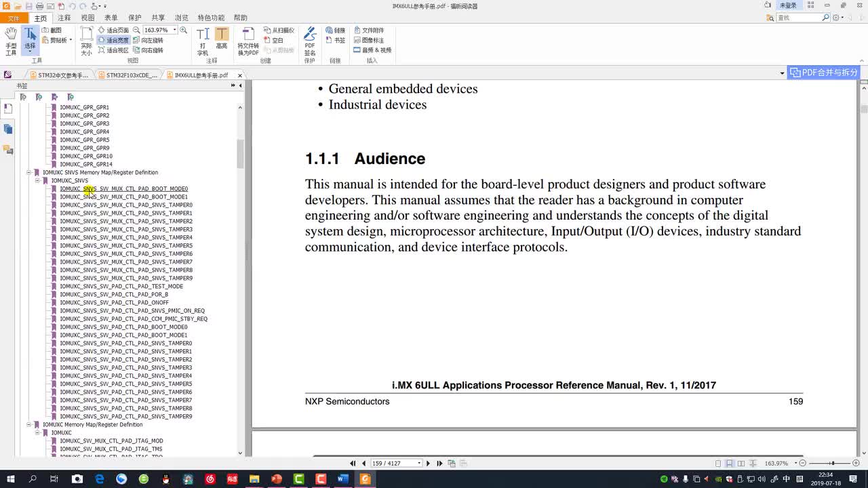The width and height of the screenshot is (868, 488).
Task: Open the document tab list dropdown arrow
Action: [782, 73]
